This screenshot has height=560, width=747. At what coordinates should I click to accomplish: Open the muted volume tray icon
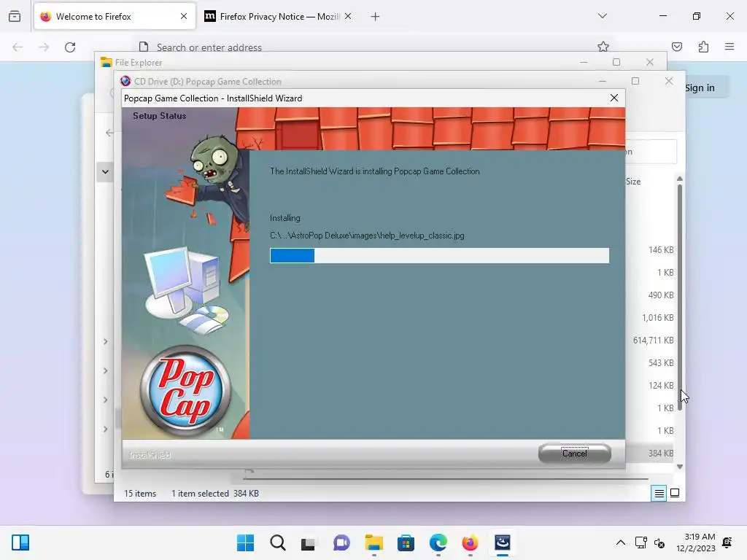point(659,542)
